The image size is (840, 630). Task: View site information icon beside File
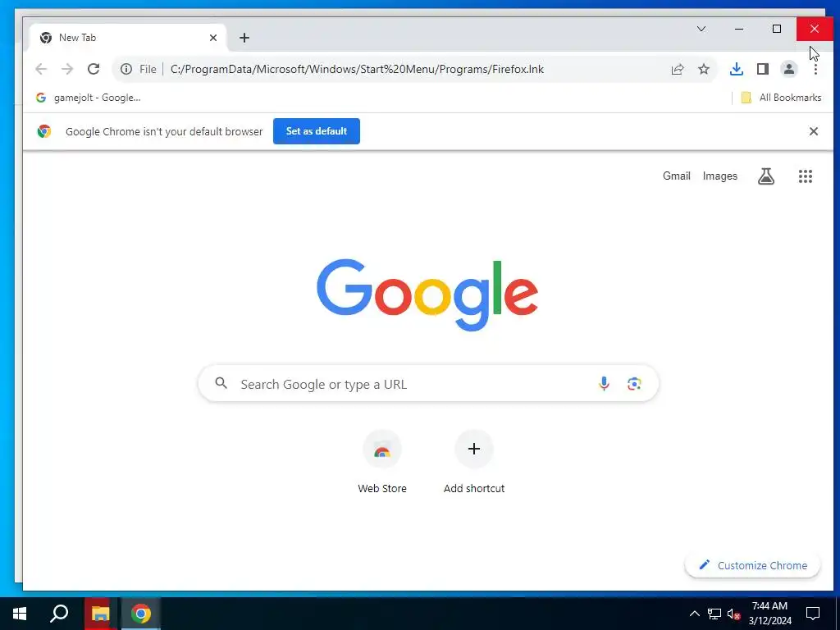126,69
